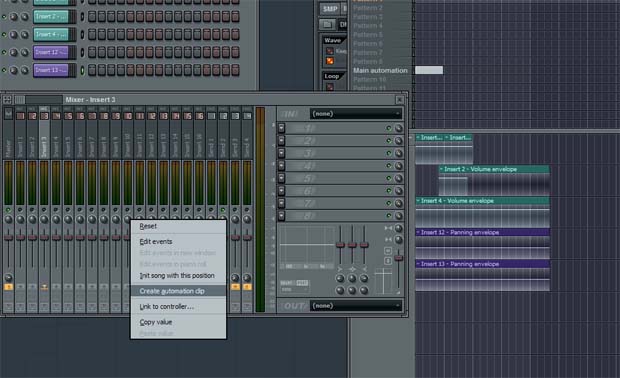Choose Link to controller in context menu
This screenshot has height=378, width=620.
pos(166,306)
